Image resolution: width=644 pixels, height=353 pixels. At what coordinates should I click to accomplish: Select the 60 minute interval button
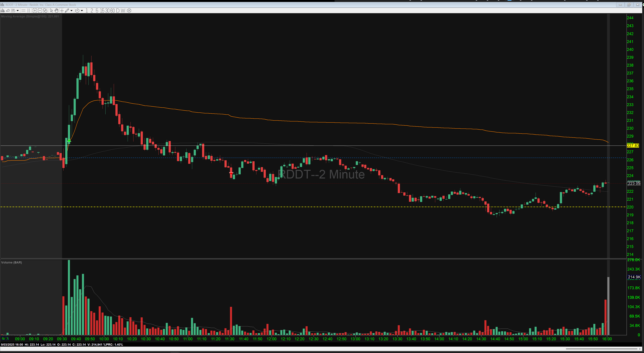coord(113,11)
